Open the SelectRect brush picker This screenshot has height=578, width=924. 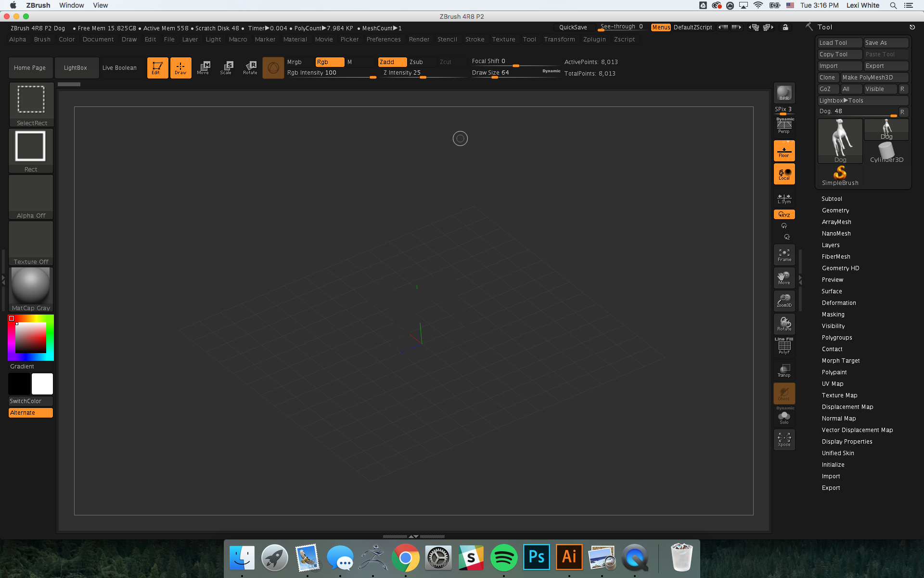pyautogui.click(x=31, y=105)
